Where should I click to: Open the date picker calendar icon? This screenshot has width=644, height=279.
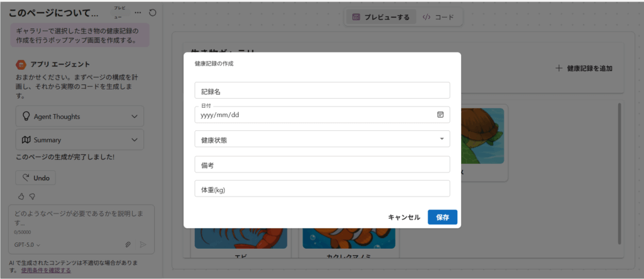pyautogui.click(x=440, y=115)
